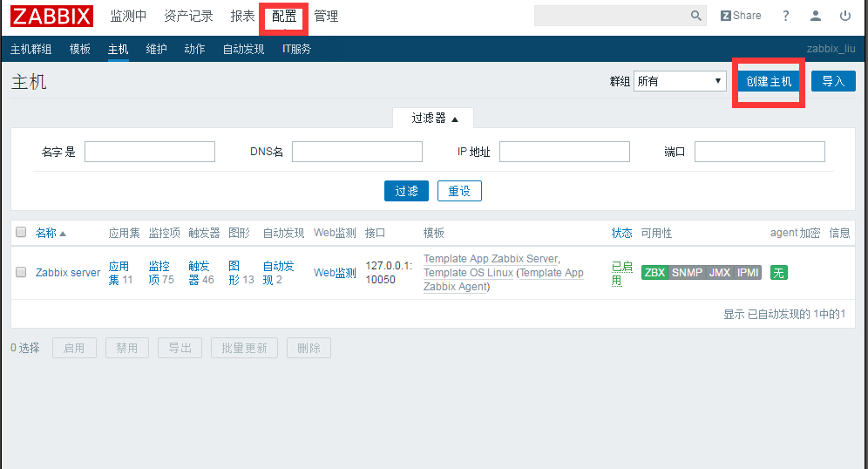Focus the top search field
The width and height of the screenshot is (868, 469).
pos(612,16)
